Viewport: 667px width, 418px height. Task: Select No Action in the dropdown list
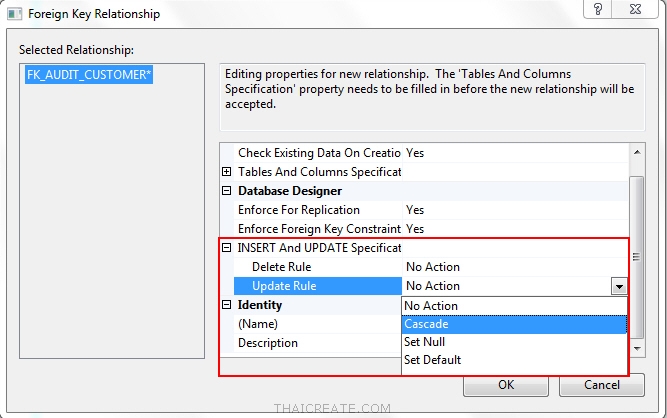431,306
